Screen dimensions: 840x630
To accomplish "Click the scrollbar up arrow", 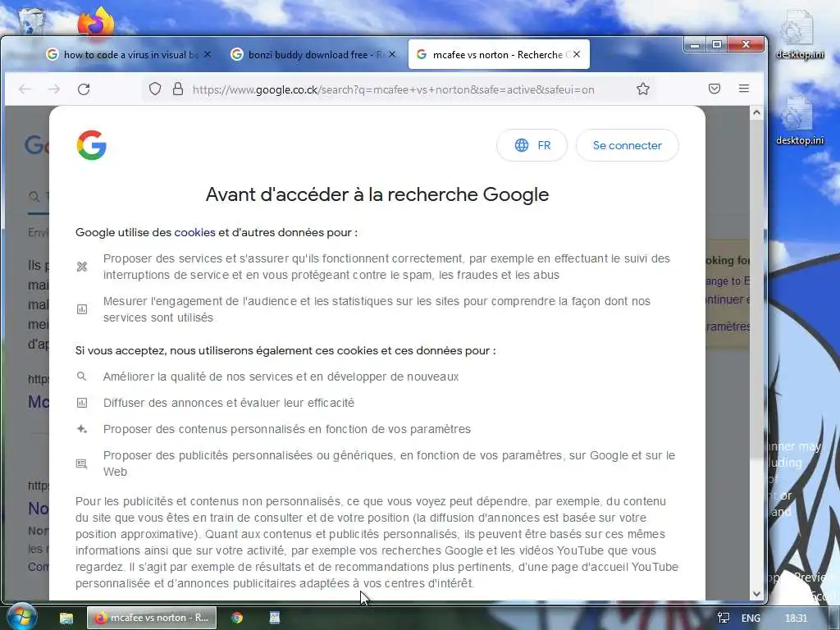I will coord(756,112).
